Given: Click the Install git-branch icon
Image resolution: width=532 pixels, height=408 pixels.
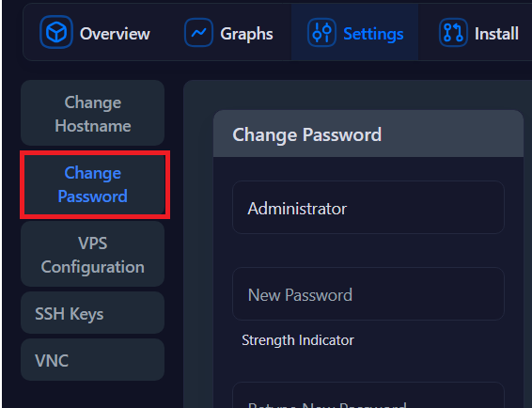Looking at the screenshot, I should (x=453, y=33).
